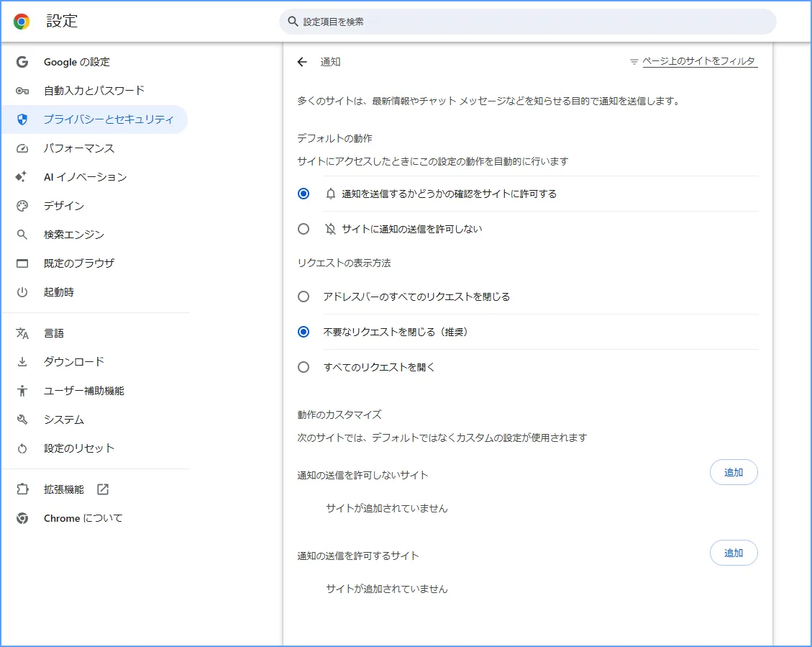The height and width of the screenshot is (647, 812).
Task: Click the magnifier icon for 検索エンジン
Action: pyautogui.click(x=22, y=235)
